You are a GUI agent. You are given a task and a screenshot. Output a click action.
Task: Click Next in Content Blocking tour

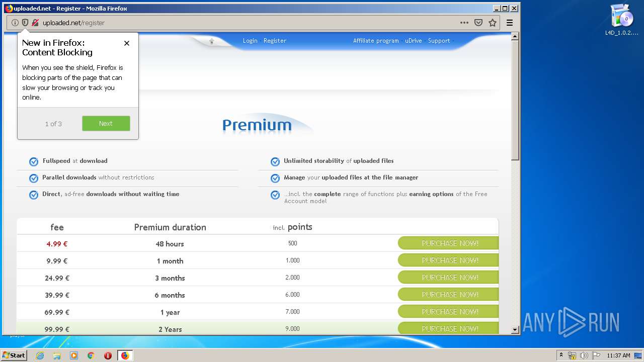(x=106, y=124)
